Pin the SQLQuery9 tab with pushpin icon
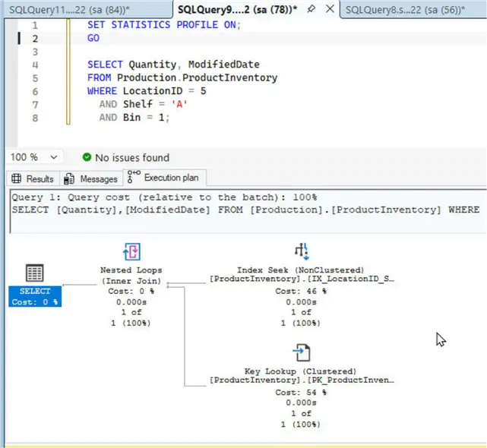Viewport: 487px width, 448px height. [311, 9]
